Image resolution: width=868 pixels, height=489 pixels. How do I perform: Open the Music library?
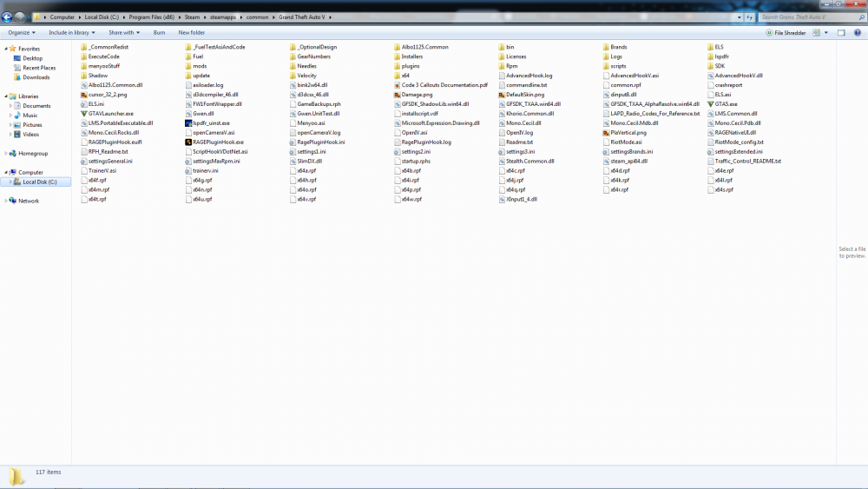click(30, 116)
